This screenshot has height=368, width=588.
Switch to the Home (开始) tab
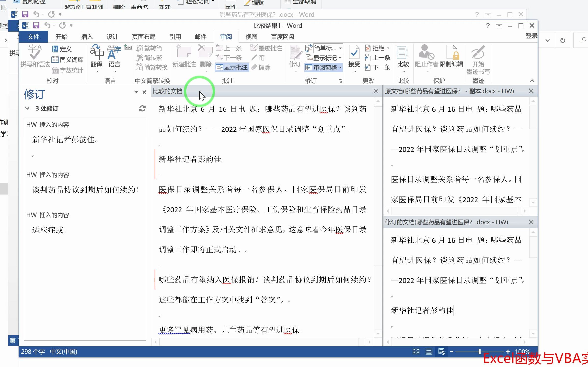[x=61, y=37]
